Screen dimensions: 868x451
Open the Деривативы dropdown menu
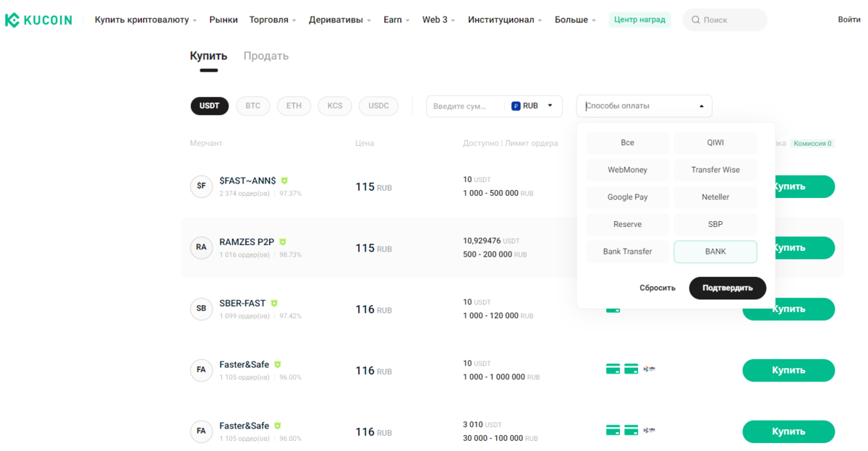point(340,20)
